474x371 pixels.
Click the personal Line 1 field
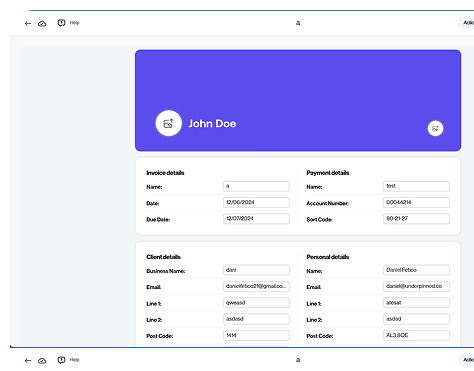(x=416, y=303)
